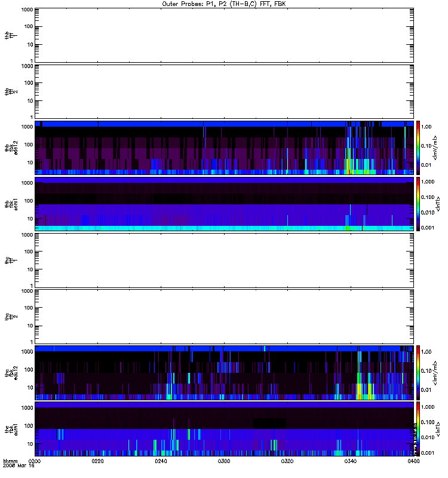Image resolution: width=448 pixels, height=478 pixels.
Task: Click the plot title 'Outer Probes: P1, P2 (TH-B,C) FFT, FBK'
Action: click(224, 4)
